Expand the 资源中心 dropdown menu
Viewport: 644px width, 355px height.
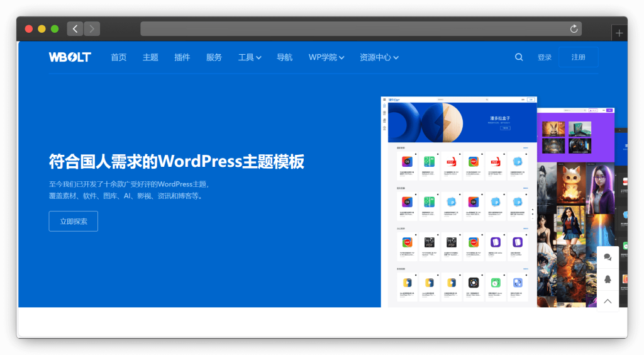[x=379, y=57]
